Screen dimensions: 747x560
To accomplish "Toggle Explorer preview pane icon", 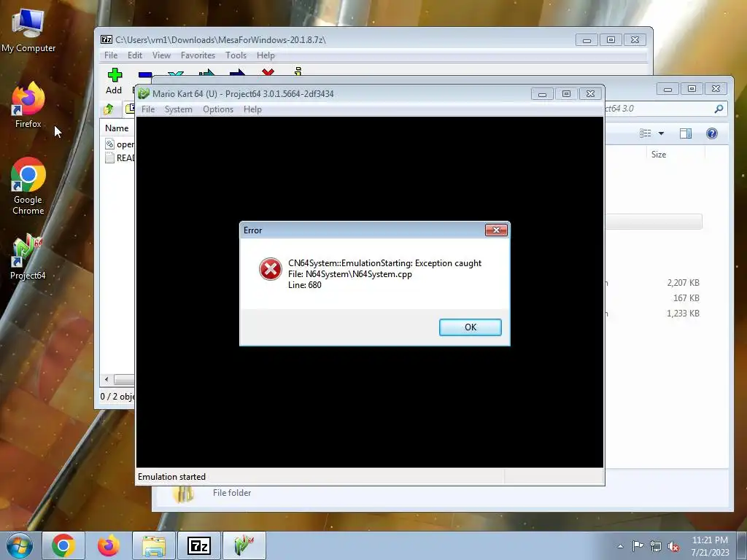I will click(x=686, y=133).
